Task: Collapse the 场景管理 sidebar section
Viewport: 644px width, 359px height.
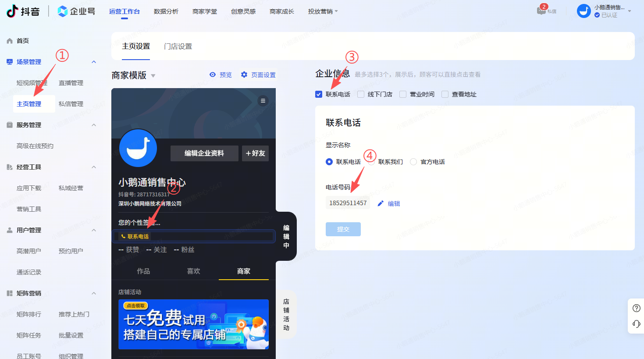Action: [x=93, y=61]
